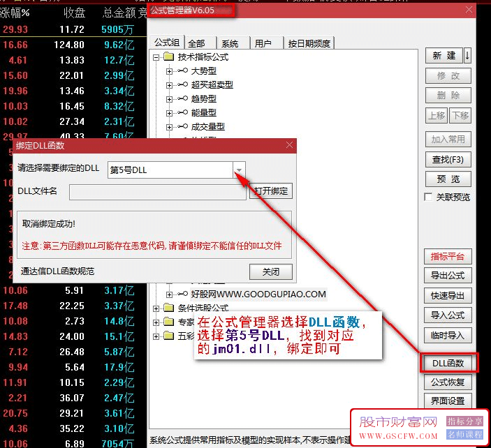Switch to the 全部 tab
This screenshot has width=491, height=448.
click(x=197, y=43)
